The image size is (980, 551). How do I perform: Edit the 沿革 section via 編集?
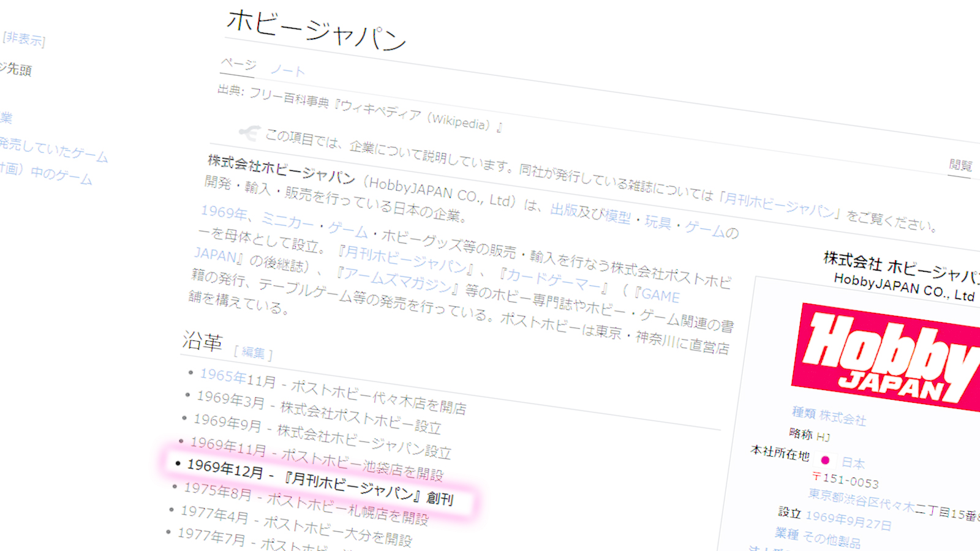pyautogui.click(x=254, y=352)
